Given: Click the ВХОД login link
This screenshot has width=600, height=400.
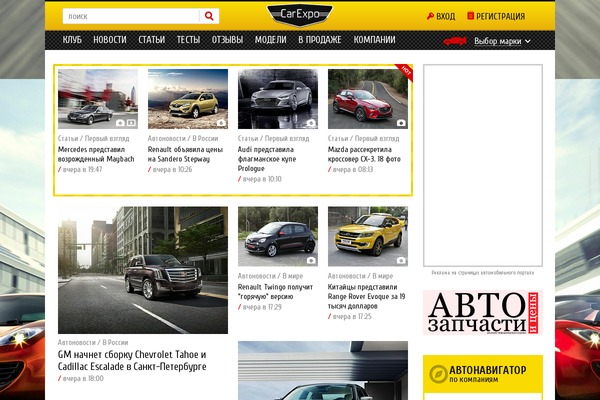Looking at the screenshot, I should pos(445,16).
